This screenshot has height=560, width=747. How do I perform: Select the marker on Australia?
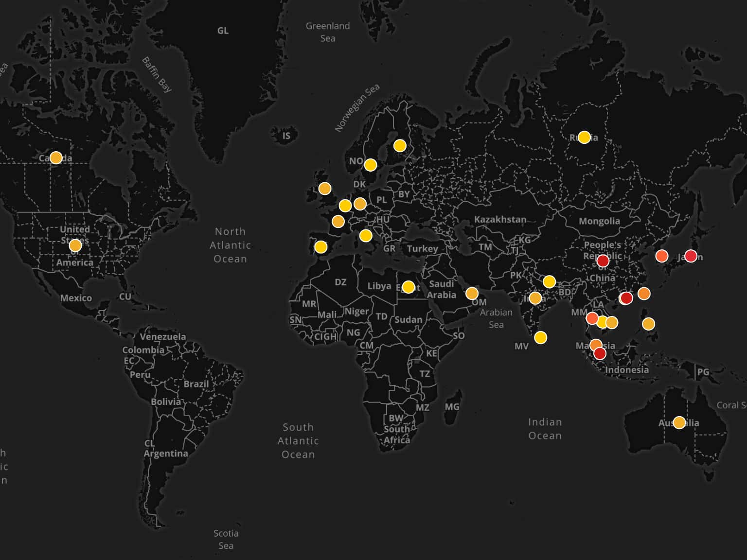(679, 422)
